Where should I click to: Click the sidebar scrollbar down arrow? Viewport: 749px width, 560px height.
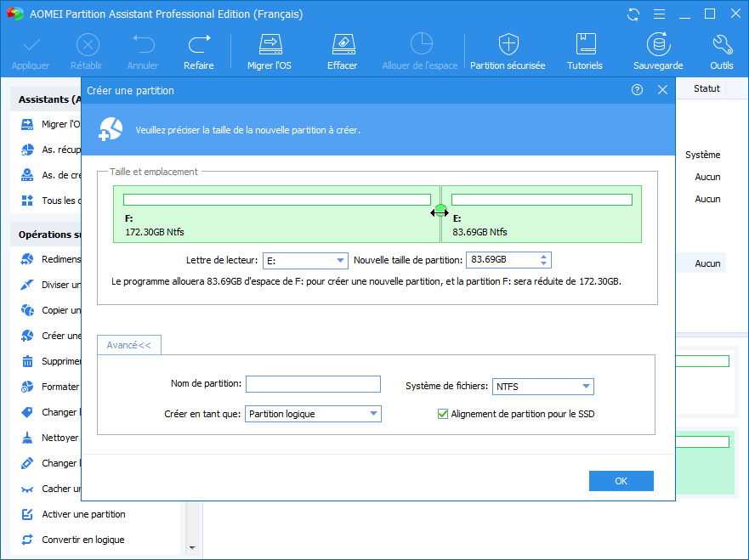coord(192,547)
